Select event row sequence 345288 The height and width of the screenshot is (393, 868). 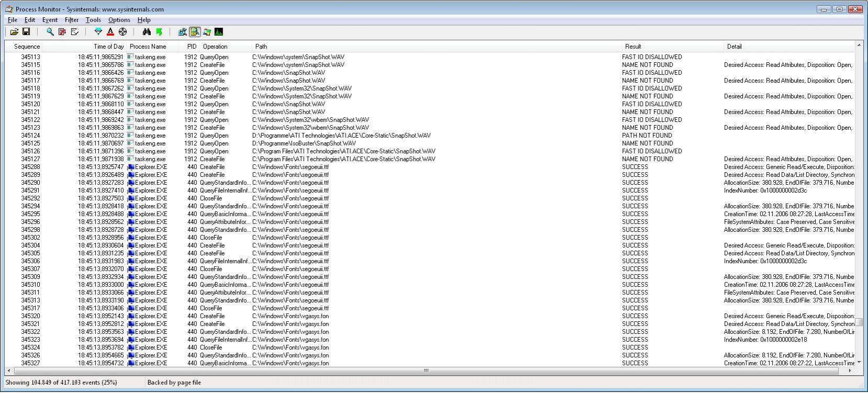pos(430,167)
